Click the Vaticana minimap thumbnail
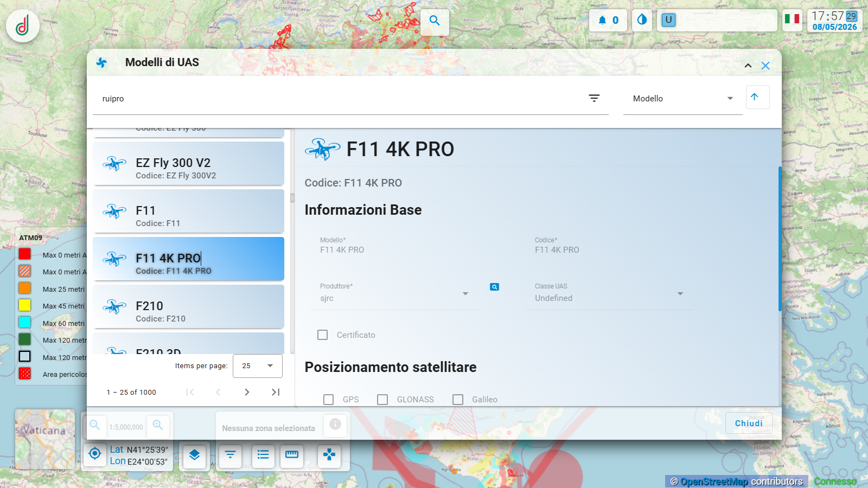This screenshot has width=868, height=488. [x=45, y=439]
